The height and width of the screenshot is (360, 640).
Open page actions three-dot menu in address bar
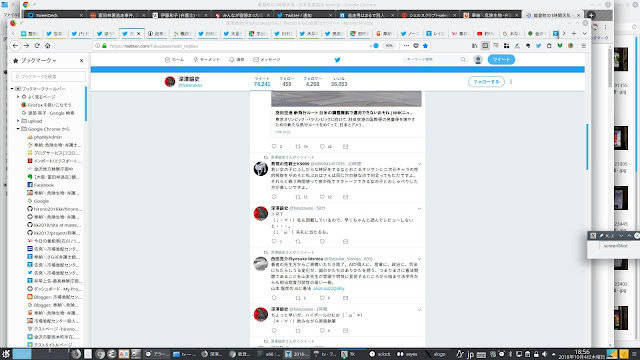click(406, 46)
